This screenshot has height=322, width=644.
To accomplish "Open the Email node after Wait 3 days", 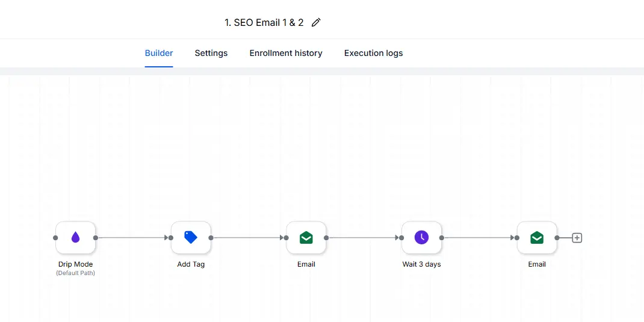I will pyautogui.click(x=537, y=237).
